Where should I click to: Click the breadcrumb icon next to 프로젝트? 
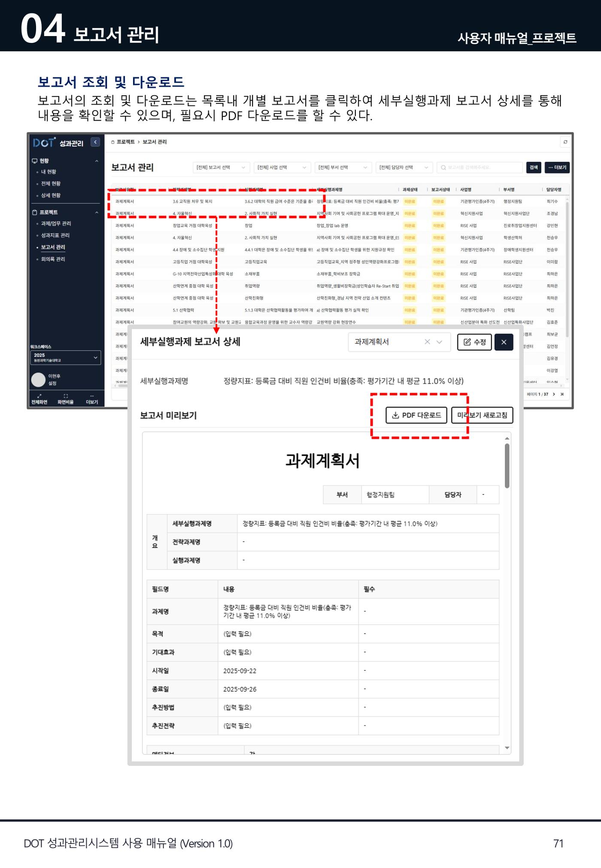pyautogui.click(x=113, y=142)
